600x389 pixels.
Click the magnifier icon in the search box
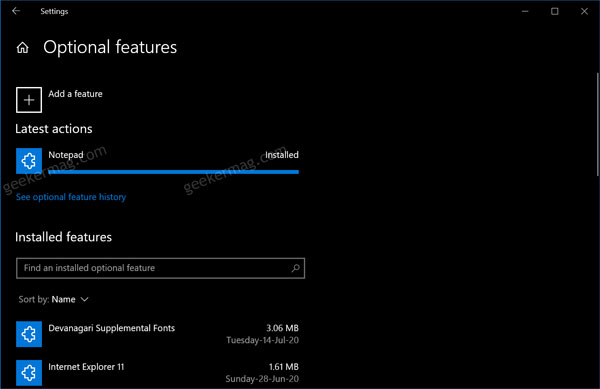295,268
